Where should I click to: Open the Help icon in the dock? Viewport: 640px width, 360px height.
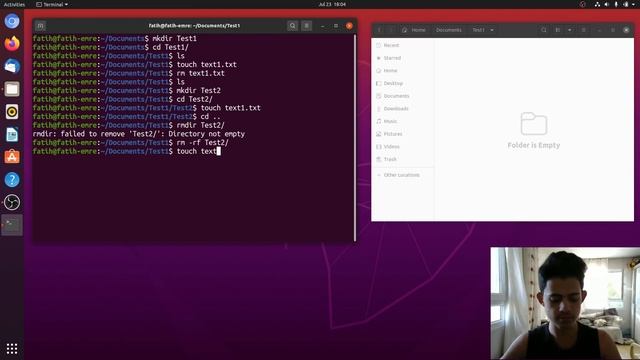[x=12, y=180]
